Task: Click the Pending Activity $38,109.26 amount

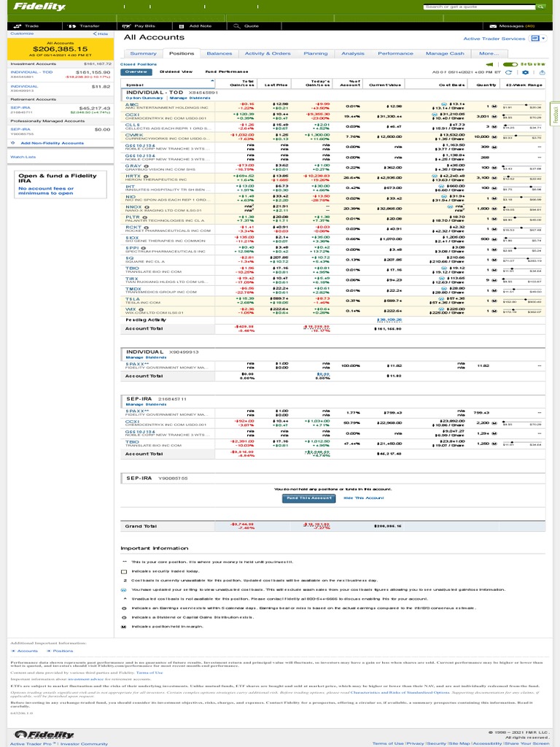Action: [x=389, y=320]
